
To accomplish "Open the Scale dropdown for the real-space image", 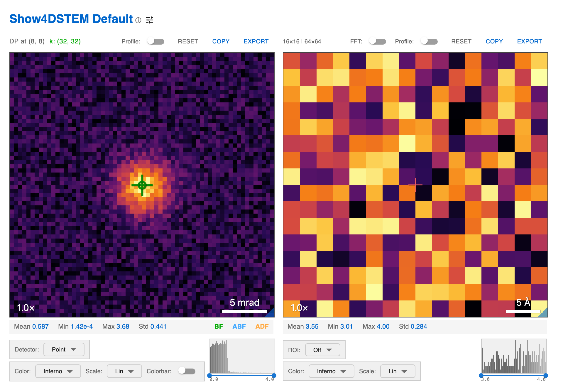I will coord(398,371).
